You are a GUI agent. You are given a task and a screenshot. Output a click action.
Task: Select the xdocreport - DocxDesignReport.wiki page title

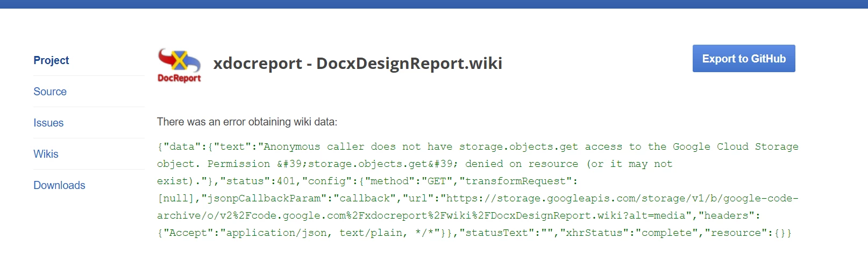pos(358,64)
